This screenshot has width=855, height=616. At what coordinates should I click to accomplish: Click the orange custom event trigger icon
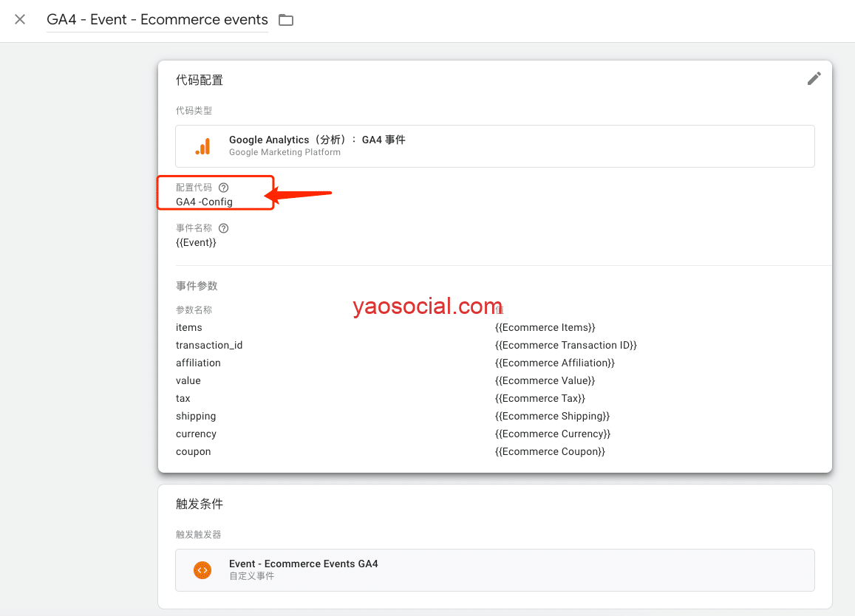202,569
